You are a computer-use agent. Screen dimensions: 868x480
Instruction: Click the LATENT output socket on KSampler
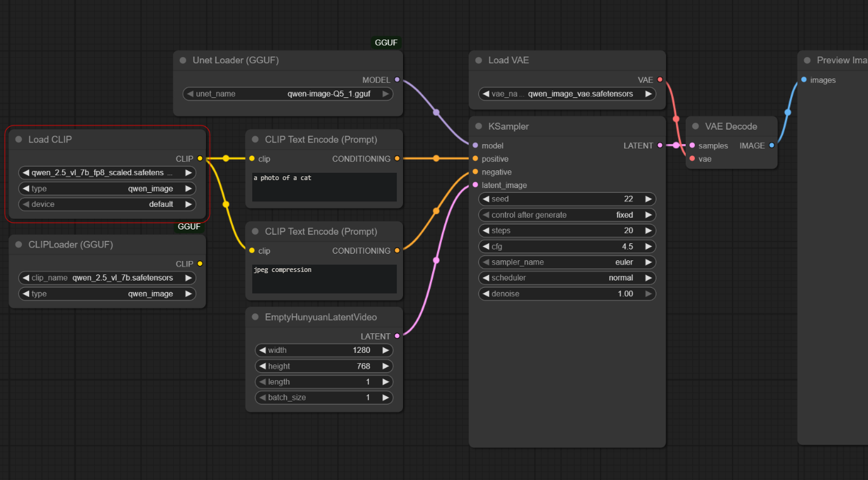click(660, 145)
